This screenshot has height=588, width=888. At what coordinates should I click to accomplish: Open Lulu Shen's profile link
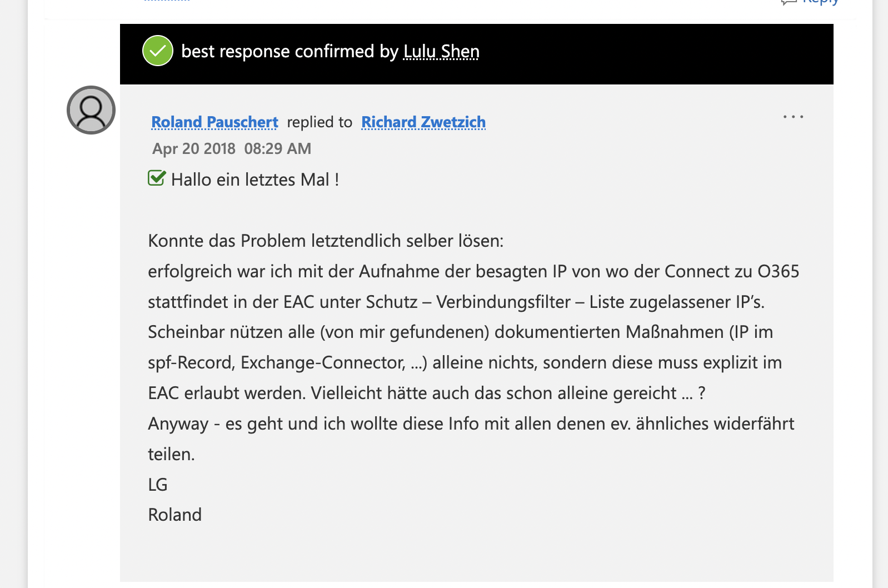point(441,51)
